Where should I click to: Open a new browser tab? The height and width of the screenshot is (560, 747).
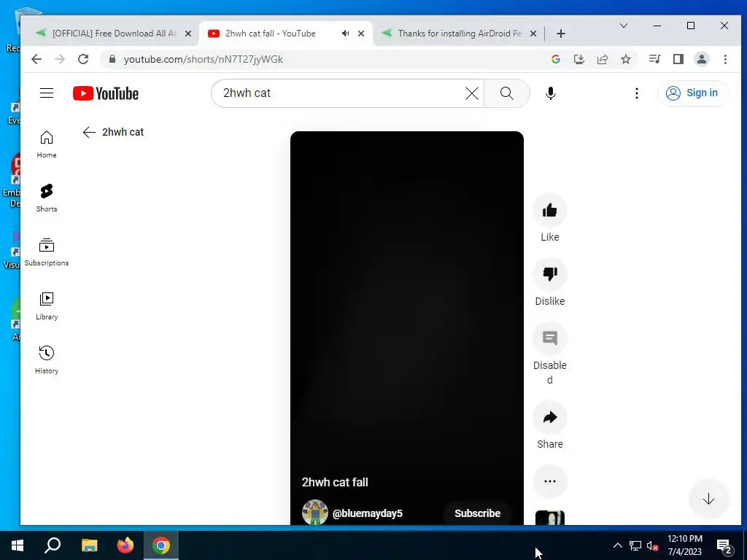point(561,34)
